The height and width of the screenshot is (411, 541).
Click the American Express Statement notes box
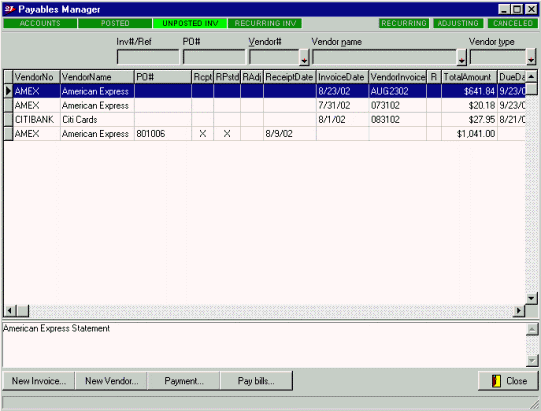[264, 345]
